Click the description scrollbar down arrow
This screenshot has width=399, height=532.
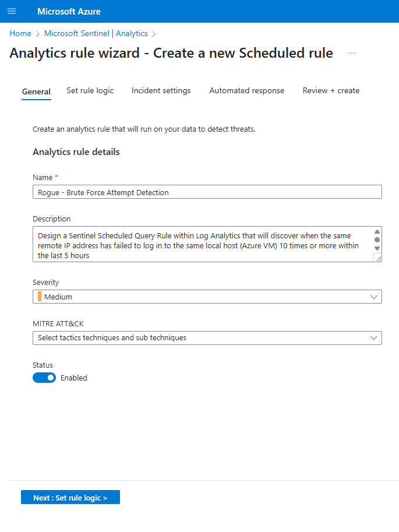[377, 248]
